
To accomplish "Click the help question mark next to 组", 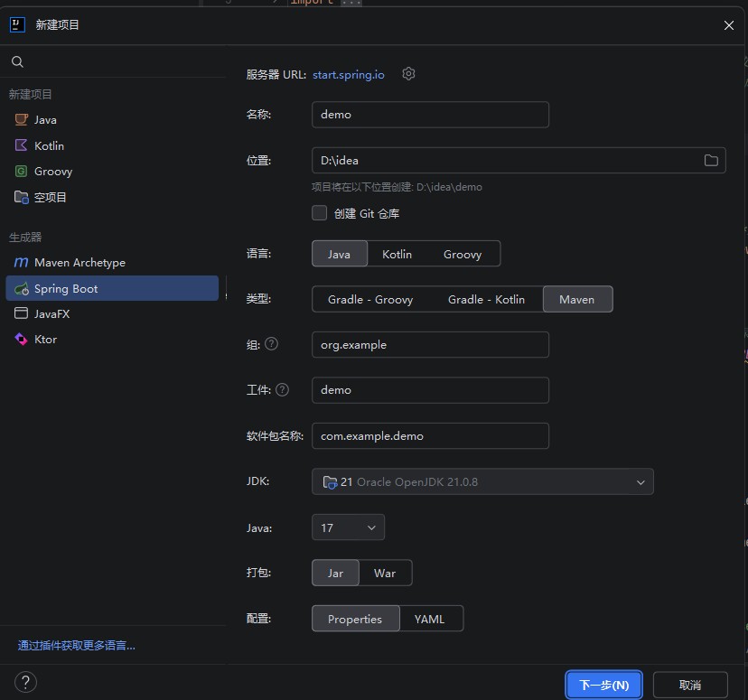I will [x=271, y=344].
